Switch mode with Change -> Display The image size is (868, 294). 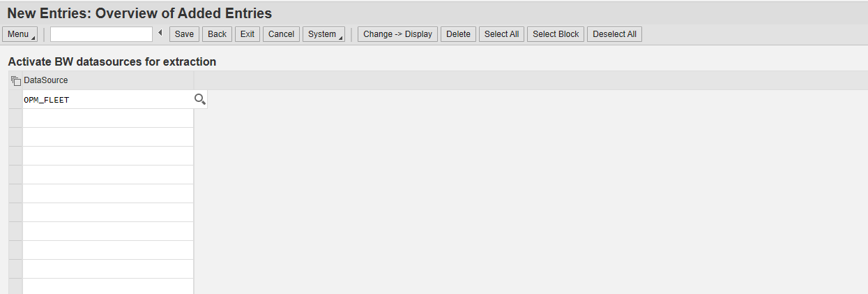pos(397,34)
